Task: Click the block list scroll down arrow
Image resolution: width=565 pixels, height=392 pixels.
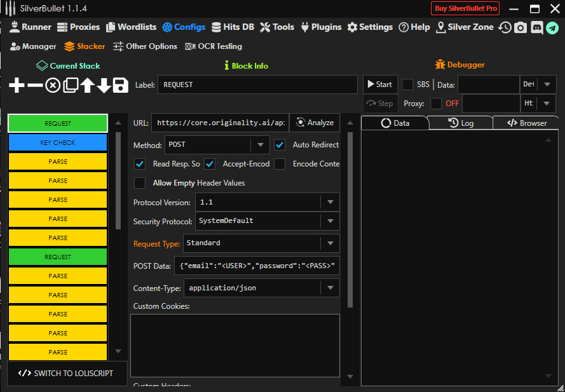Action: (x=118, y=351)
